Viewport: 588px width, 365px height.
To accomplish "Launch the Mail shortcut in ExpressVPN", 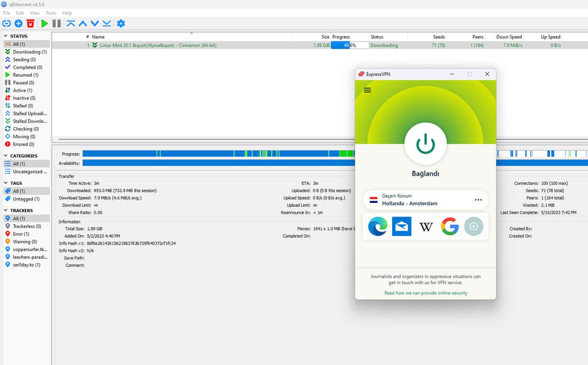I will tap(402, 226).
